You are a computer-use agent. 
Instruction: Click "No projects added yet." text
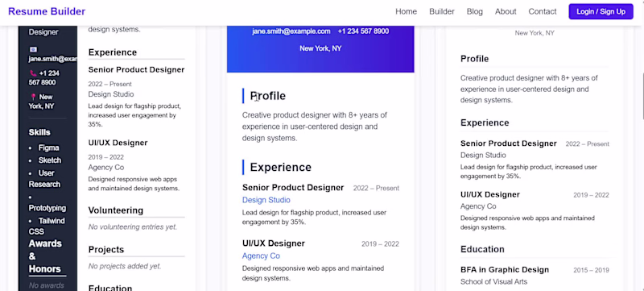click(x=125, y=266)
